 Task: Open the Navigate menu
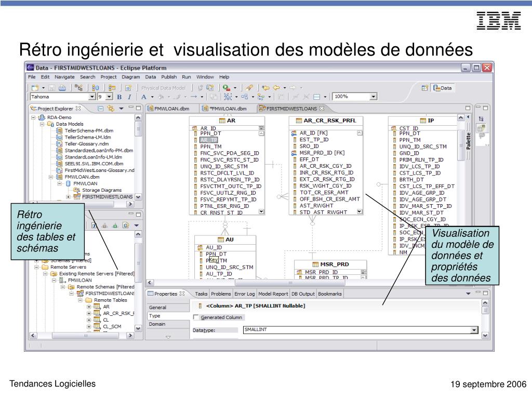pos(64,77)
